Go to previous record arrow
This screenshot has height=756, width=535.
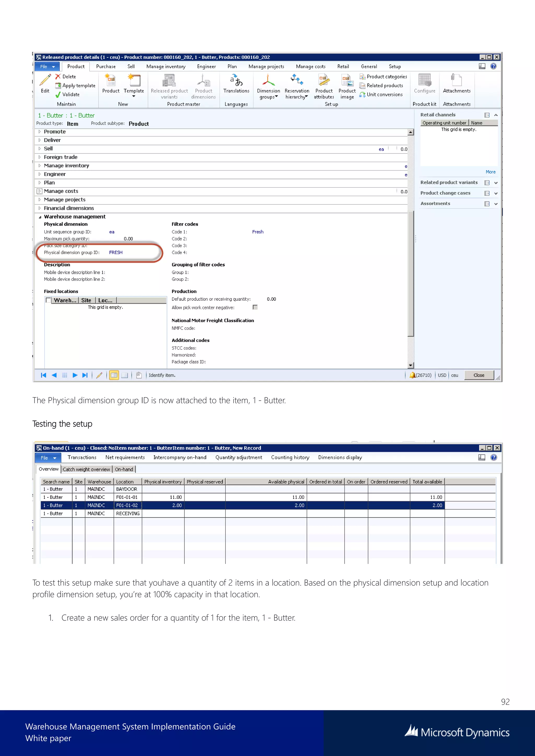click(54, 375)
